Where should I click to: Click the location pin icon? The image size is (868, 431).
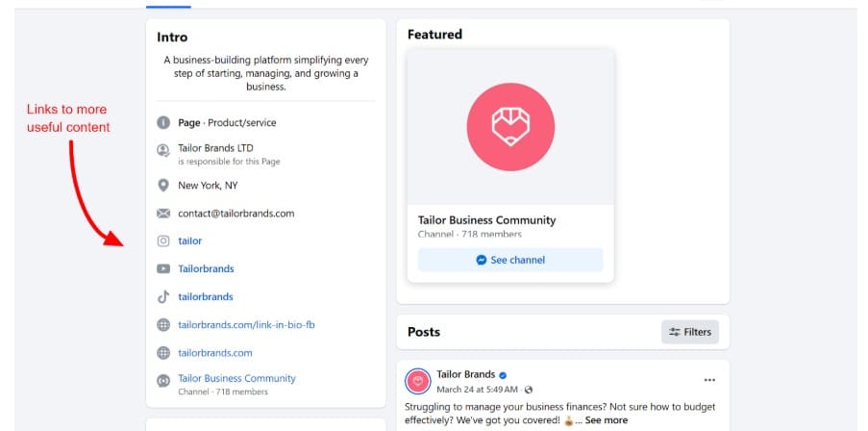point(163,185)
